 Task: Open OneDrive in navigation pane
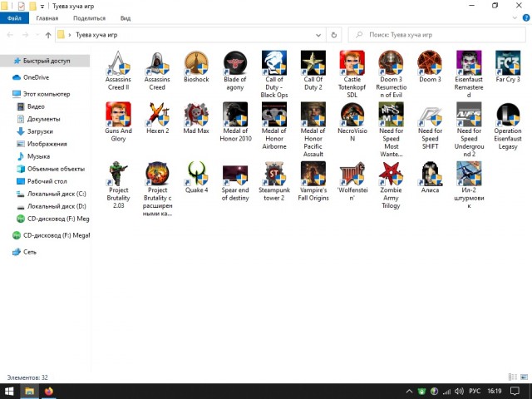[x=36, y=77]
